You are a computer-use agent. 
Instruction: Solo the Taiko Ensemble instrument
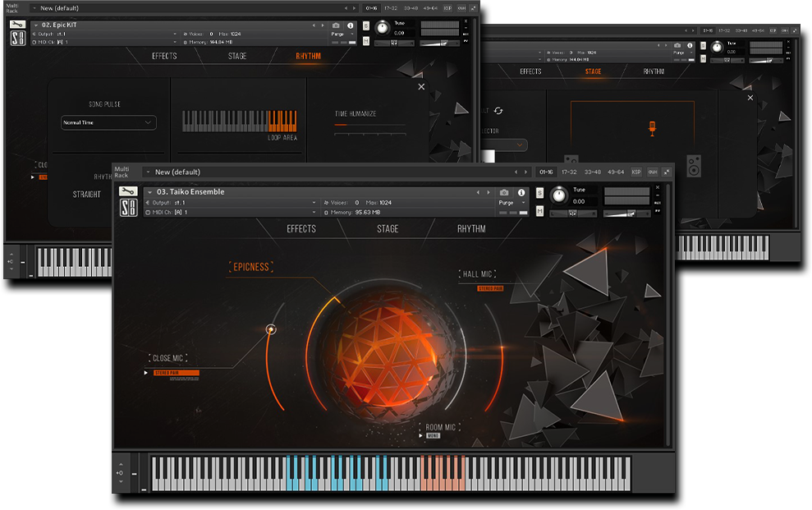coord(539,193)
